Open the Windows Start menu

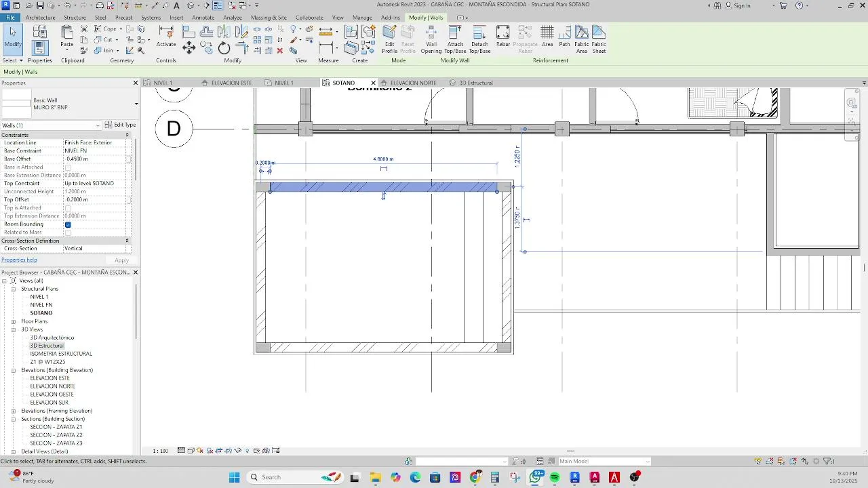(234, 477)
